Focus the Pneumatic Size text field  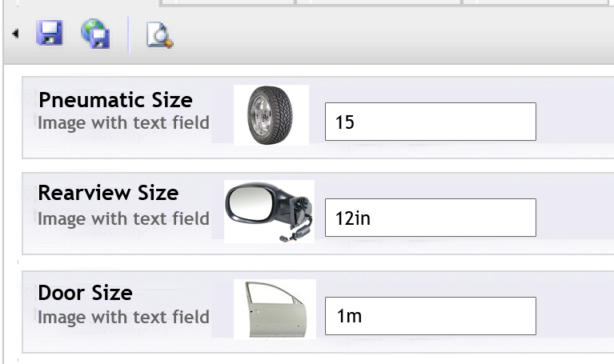point(430,122)
